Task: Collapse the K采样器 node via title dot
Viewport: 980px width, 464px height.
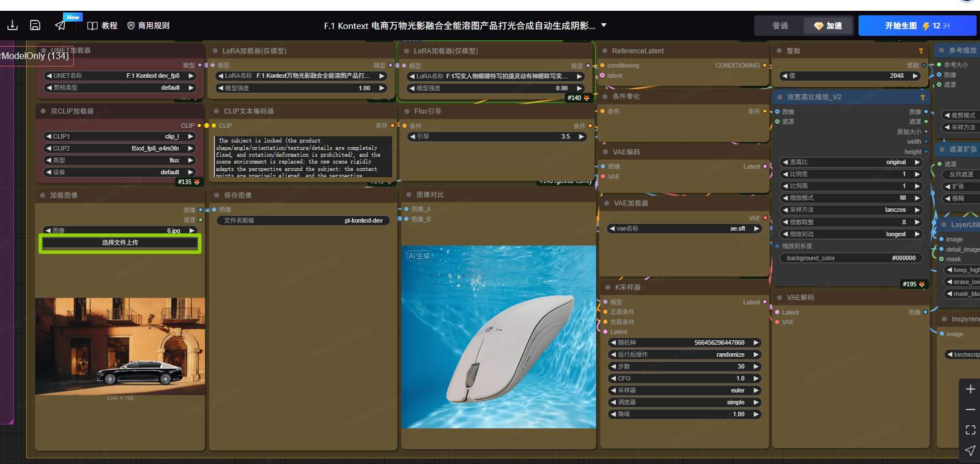Action: pos(607,287)
